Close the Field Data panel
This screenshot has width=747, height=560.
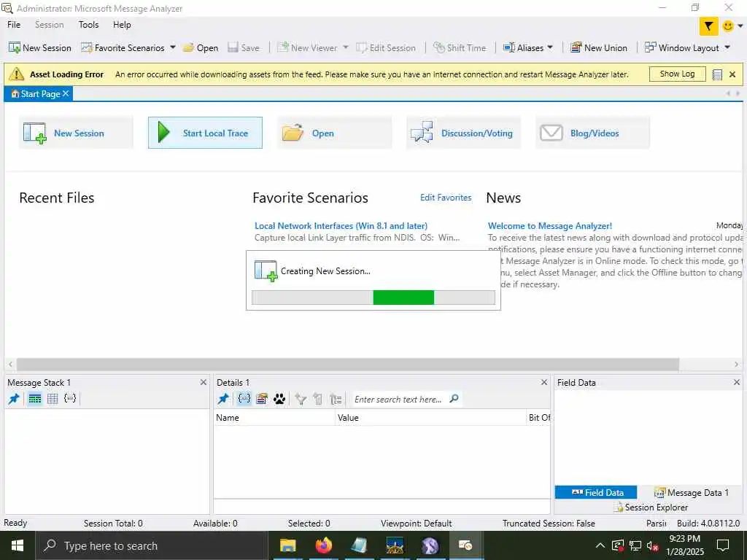click(x=737, y=382)
